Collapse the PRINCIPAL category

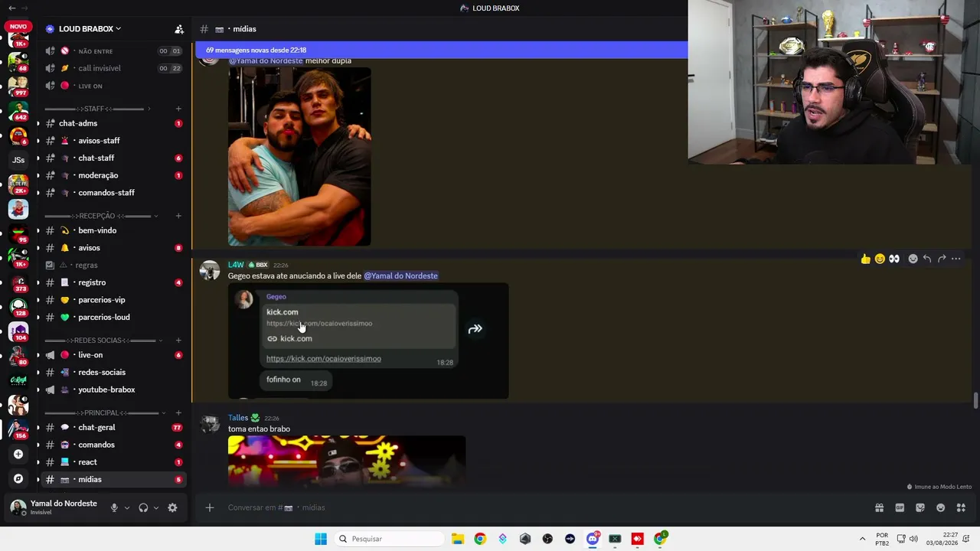pyautogui.click(x=106, y=412)
